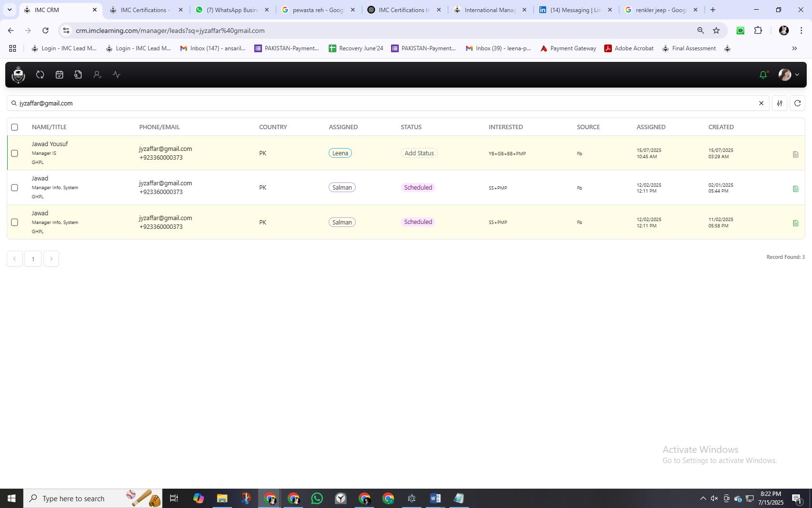812x508 pixels.
Task: Open Word from the taskbar
Action: [x=435, y=498]
